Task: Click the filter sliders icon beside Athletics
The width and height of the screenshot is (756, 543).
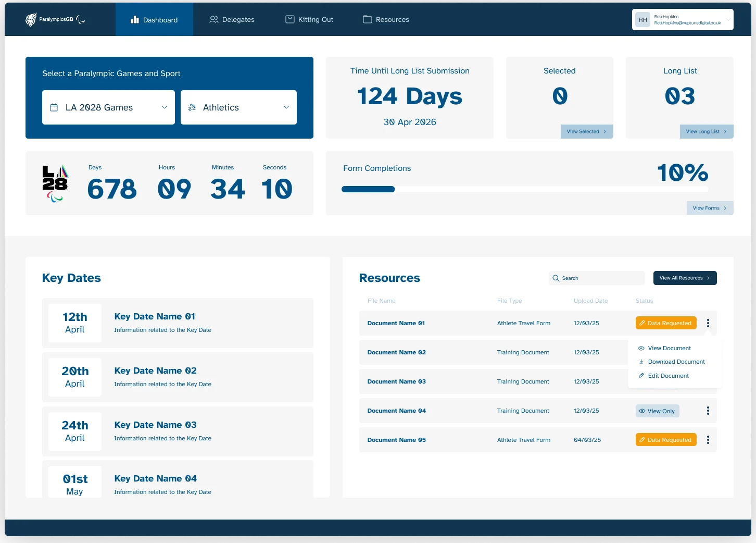Action: 192,107
